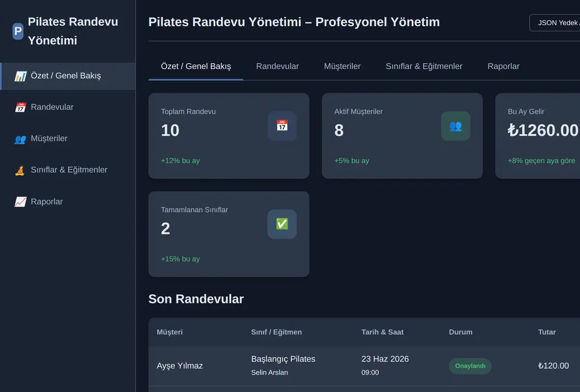Viewport: 580px width, 392px height.
Task: Click the Müşteri column header
Action: tap(170, 332)
